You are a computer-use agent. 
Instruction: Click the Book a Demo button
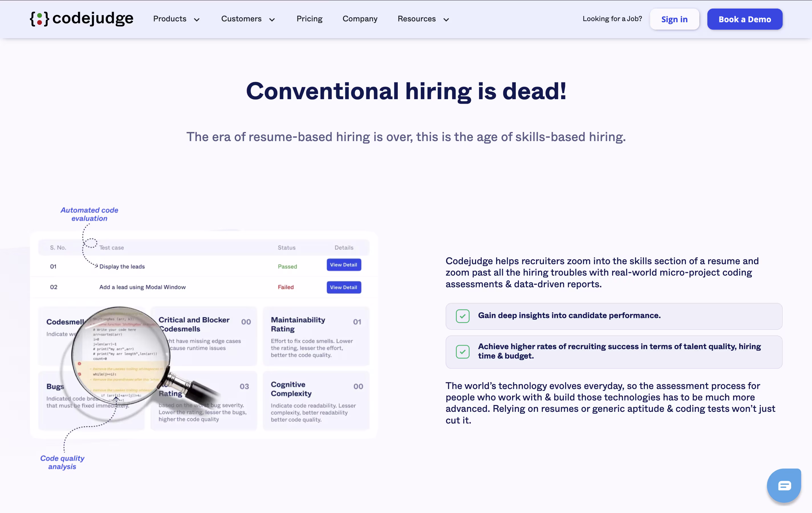(x=744, y=19)
